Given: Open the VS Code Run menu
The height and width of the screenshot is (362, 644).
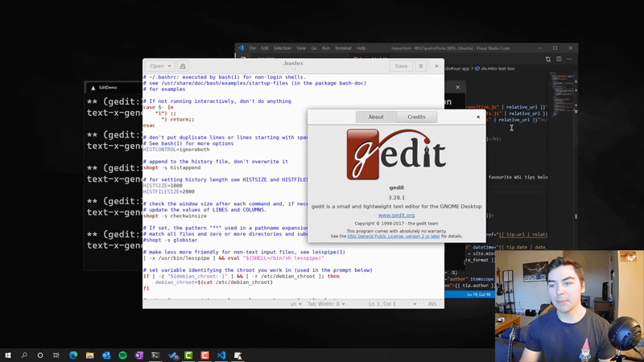Looking at the screenshot, I should point(326,48).
